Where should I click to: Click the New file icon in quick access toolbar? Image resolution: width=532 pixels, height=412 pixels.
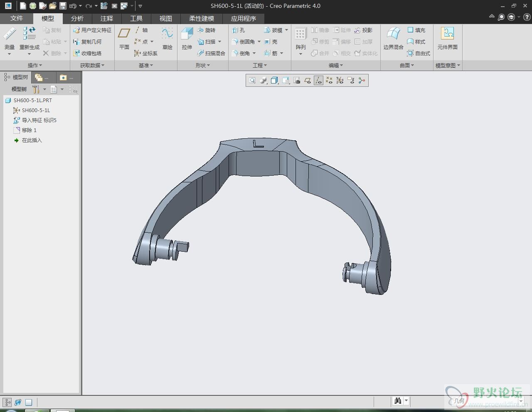tap(23, 6)
